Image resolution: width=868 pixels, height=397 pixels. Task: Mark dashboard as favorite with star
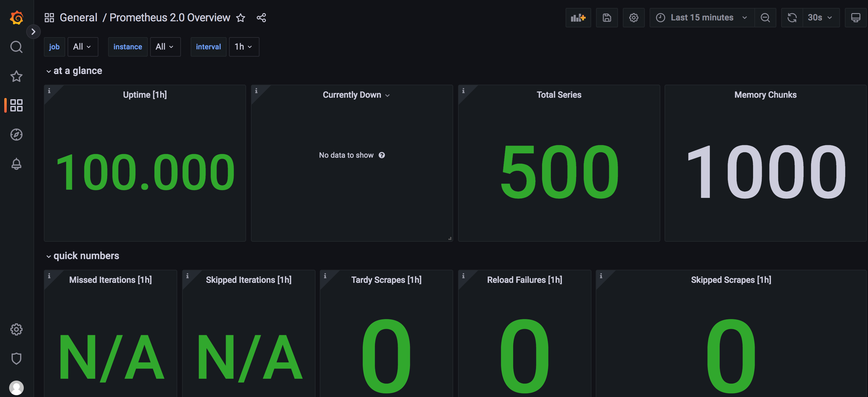tap(241, 18)
